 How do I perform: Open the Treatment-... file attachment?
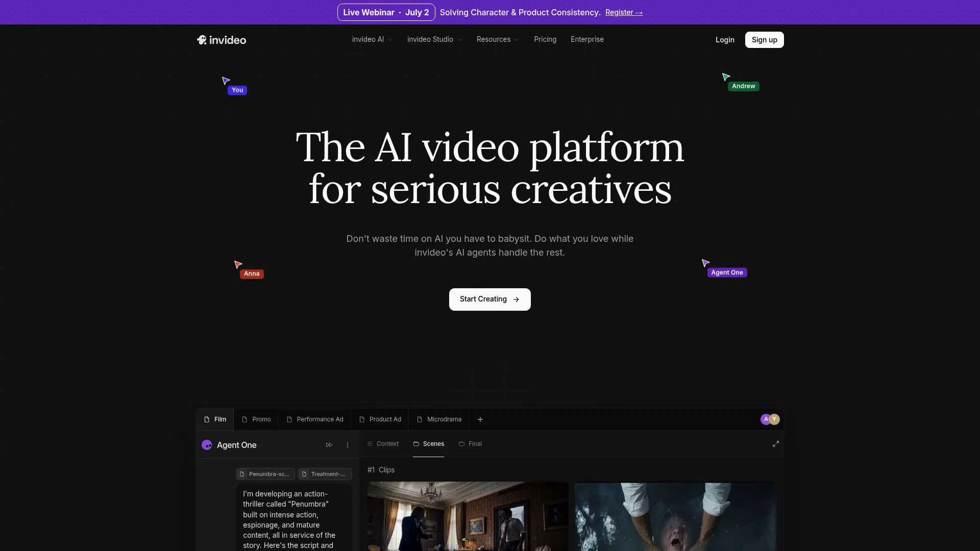click(325, 474)
